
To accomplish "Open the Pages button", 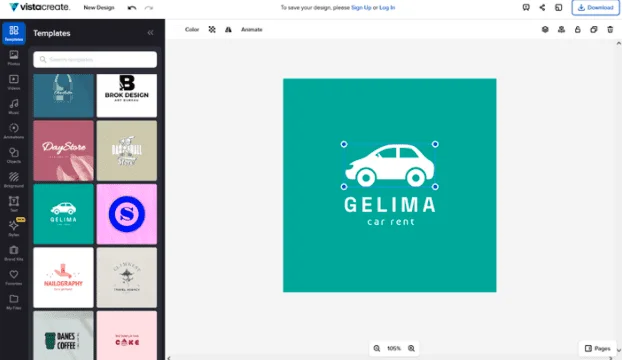I will point(597,349).
